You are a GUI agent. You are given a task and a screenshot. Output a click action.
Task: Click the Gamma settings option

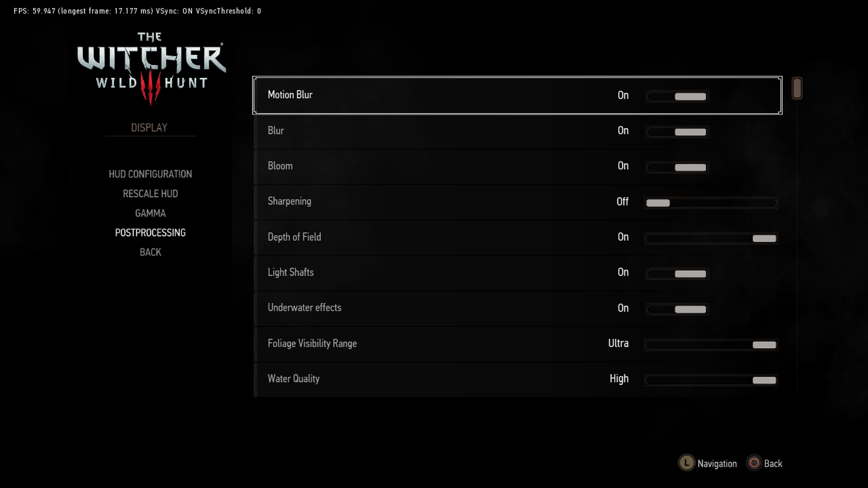(x=150, y=213)
